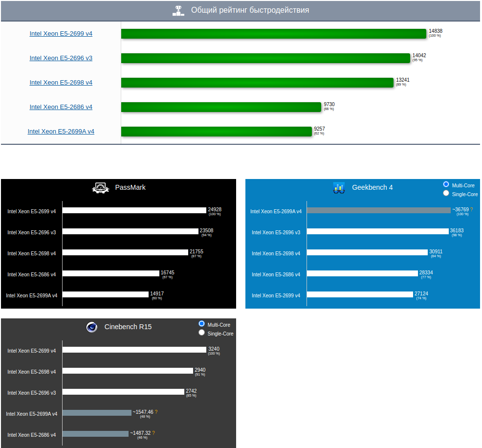
Task: Click the Cinebench R15 sphere logo icon
Action: coord(91,327)
